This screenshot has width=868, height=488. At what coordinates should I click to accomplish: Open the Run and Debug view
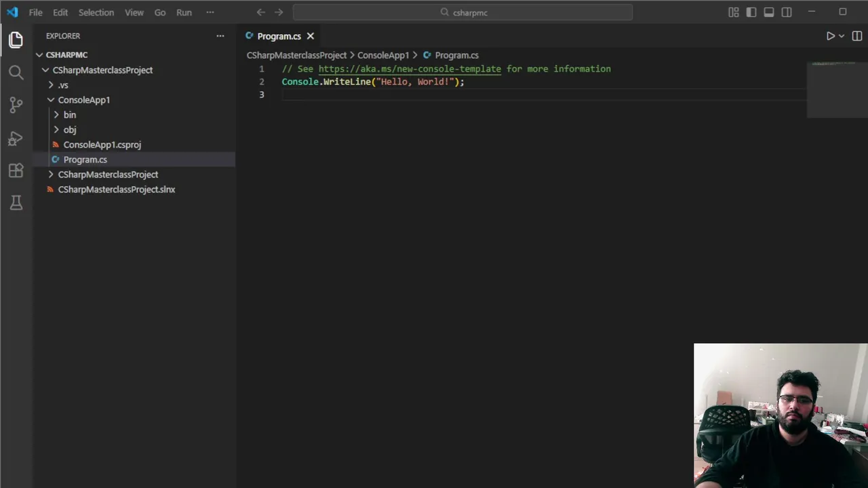[16, 138]
